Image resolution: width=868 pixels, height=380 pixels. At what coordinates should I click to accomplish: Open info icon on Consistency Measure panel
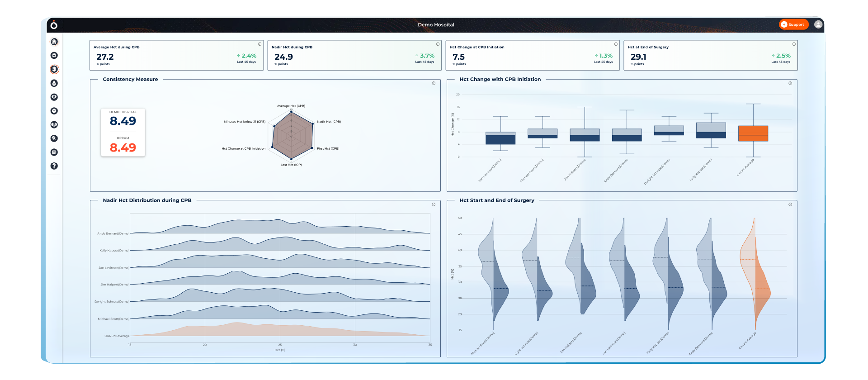point(434,83)
